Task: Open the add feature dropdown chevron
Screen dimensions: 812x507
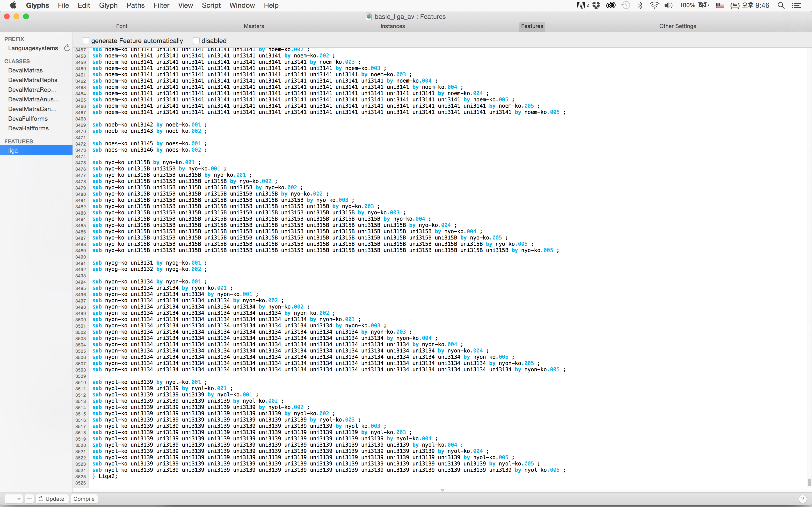Action: click(x=19, y=499)
